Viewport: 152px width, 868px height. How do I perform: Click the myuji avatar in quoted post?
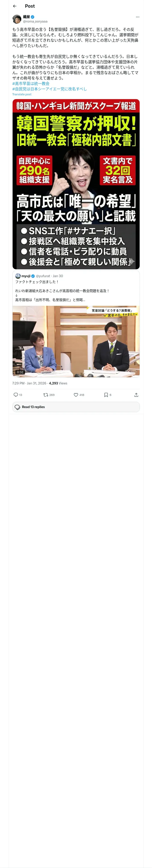coord(18,276)
